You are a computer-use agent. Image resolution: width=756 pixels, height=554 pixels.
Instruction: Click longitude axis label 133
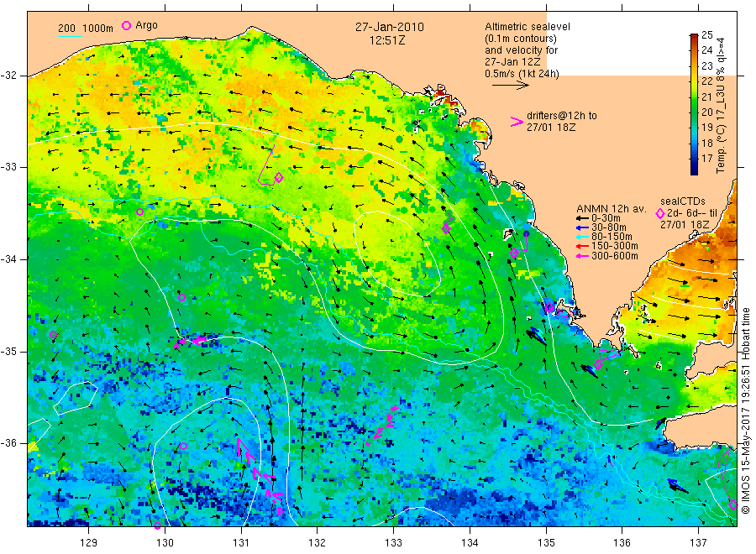[x=393, y=543]
